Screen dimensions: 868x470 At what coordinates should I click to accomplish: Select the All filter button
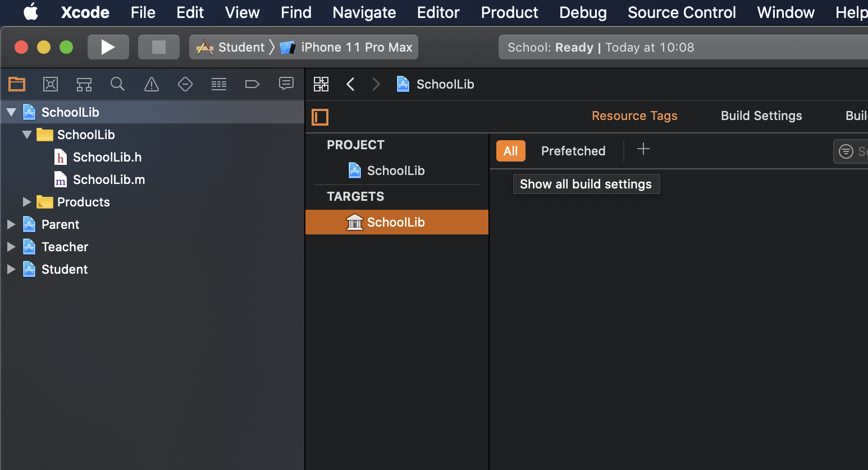tap(511, 151)
